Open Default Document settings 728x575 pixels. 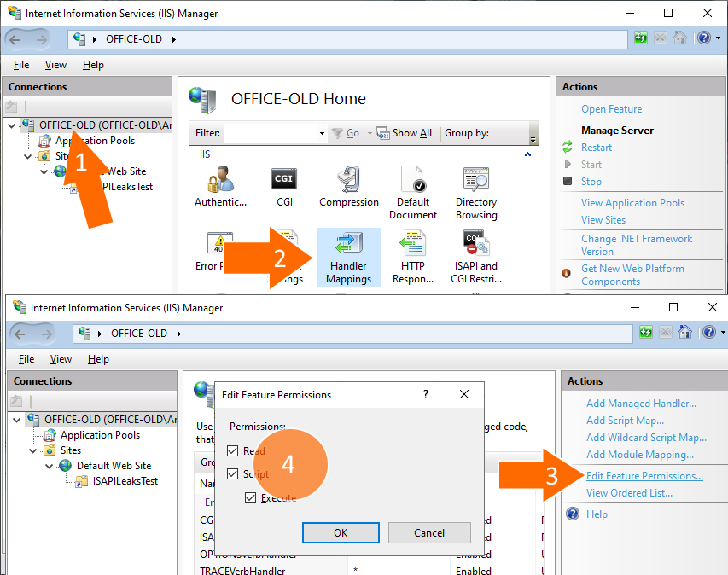click(x=413, y=179)
